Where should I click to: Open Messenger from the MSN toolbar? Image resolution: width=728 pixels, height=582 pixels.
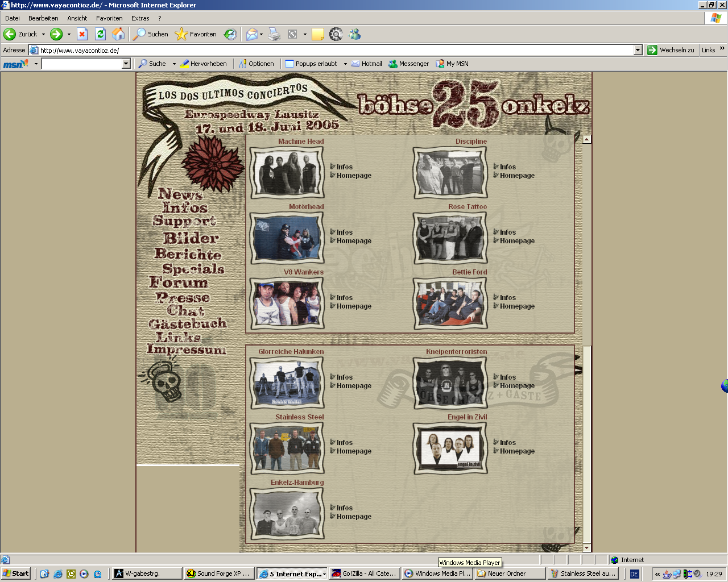pyautogui.click(x=408, y=64)
